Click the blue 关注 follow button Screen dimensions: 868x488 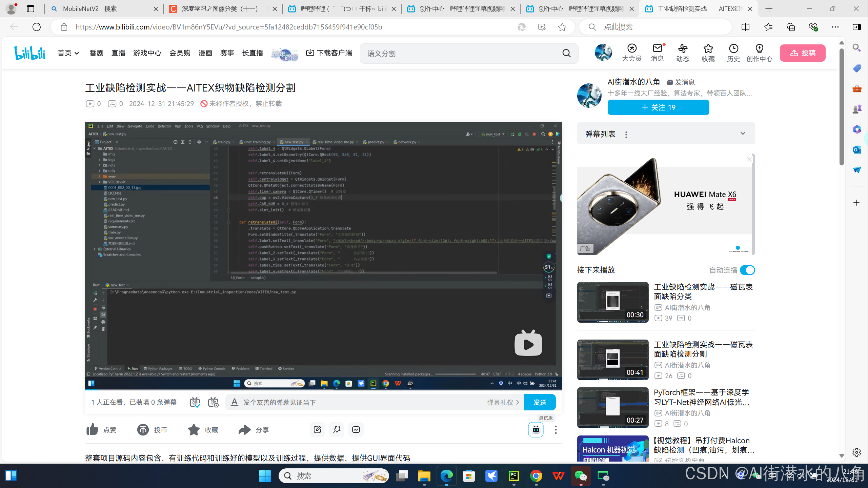(x=658, y=107)
